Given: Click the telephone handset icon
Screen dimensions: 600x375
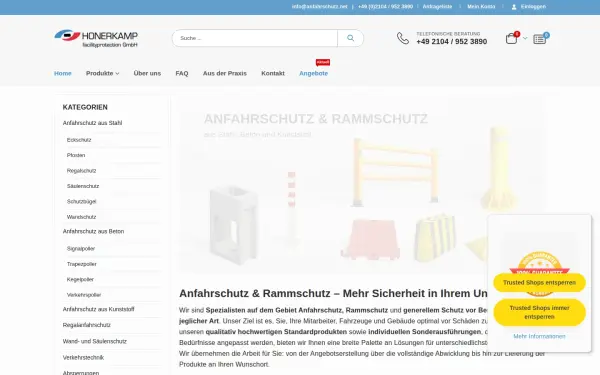Looking at the screenshot, I should (x=403, y=38).
